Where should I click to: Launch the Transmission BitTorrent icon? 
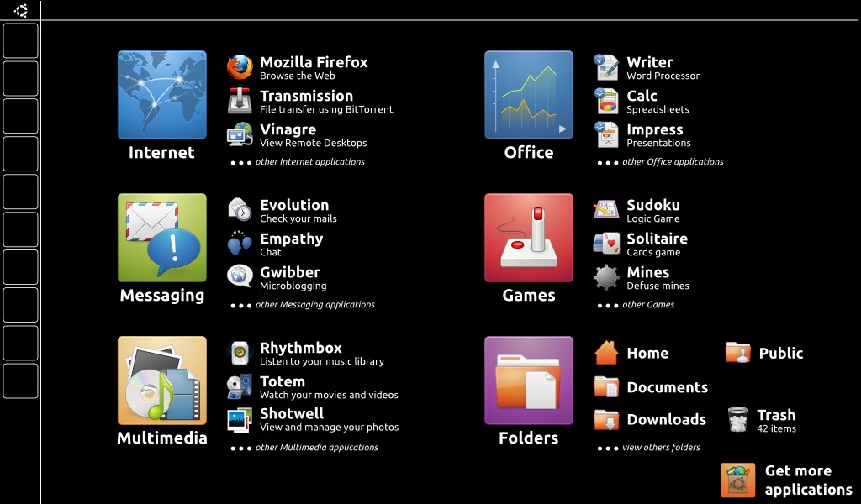click(x=240, y=101)
